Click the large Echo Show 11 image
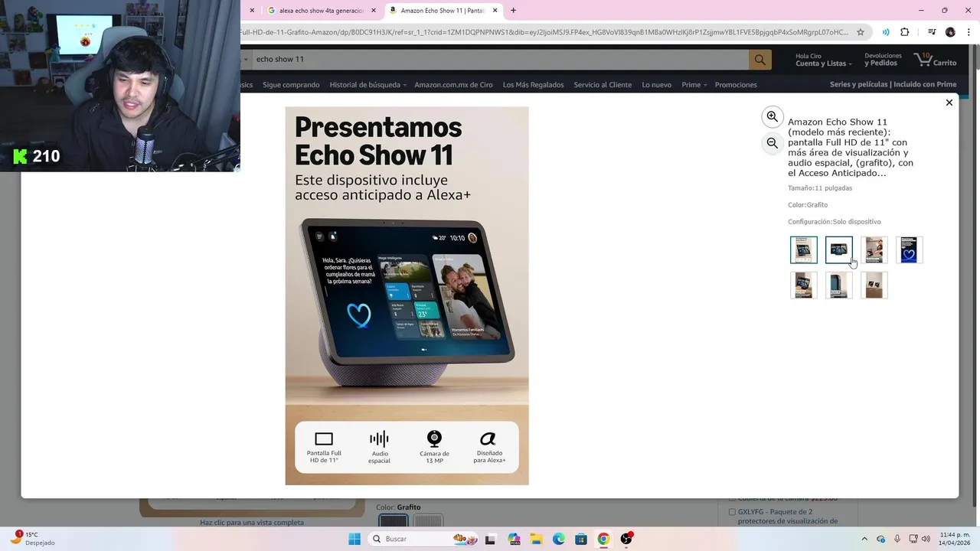This screenshot has height=551, width=980. coord(407,295)
